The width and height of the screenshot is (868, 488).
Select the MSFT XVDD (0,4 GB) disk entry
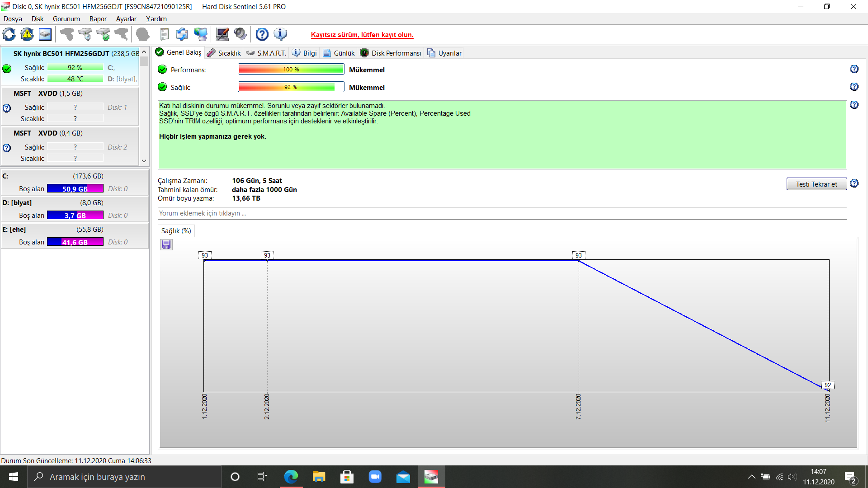point(70,146)
